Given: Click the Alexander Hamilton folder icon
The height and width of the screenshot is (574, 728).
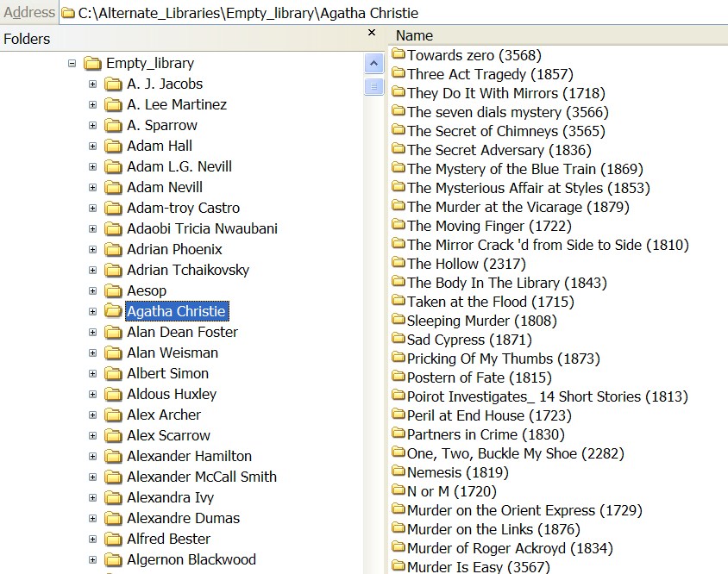Looking at the screenshot, I should 113,456.
